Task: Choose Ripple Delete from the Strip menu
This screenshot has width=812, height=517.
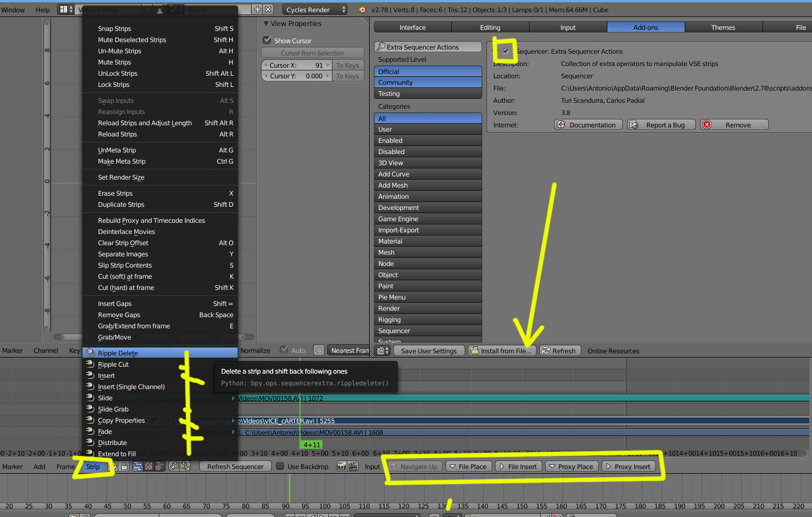Action: point(160,353)
